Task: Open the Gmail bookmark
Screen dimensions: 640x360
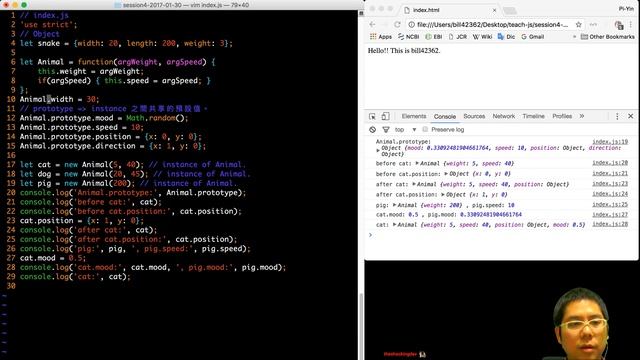Action: [532, 37]
